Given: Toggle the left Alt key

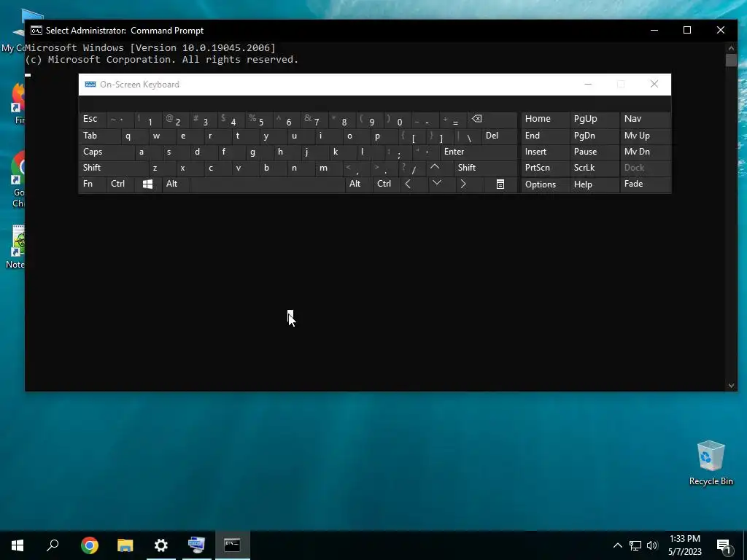Looking at the screenshot, I should tap(175, 184).
